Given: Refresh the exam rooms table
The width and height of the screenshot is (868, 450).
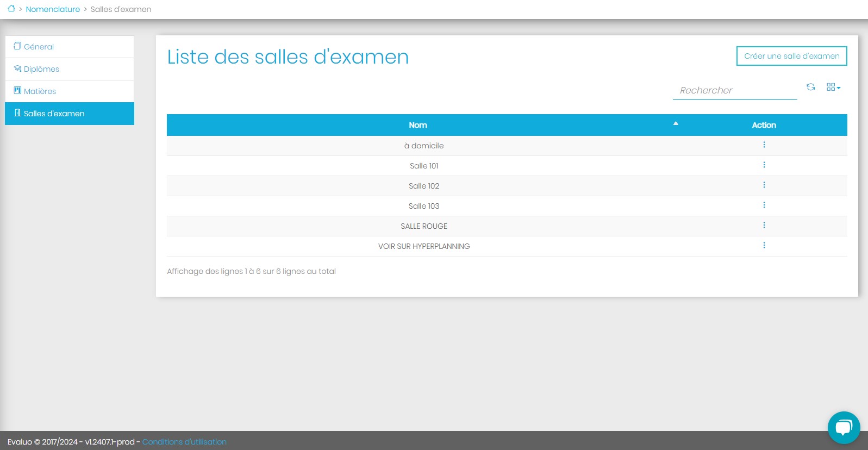Looking at the screenshot, I should (x=810, y=87).
